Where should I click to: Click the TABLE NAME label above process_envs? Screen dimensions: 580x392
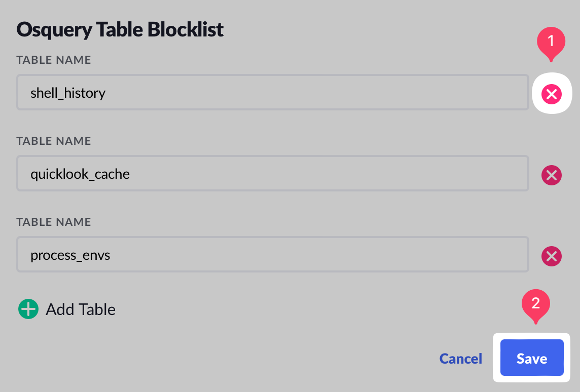pos(54,222)
